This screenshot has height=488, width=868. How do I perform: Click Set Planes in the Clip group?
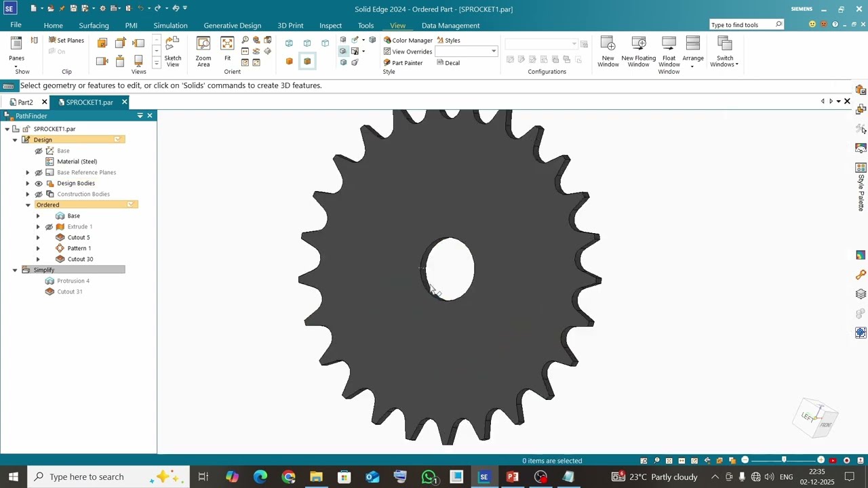[x=66, y=41]
